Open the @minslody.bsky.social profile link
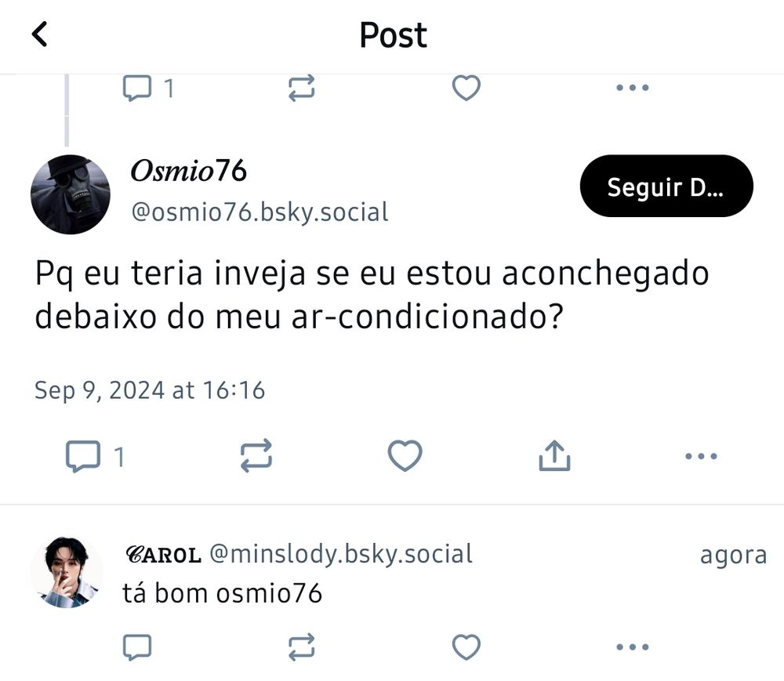 click(341, 554)
